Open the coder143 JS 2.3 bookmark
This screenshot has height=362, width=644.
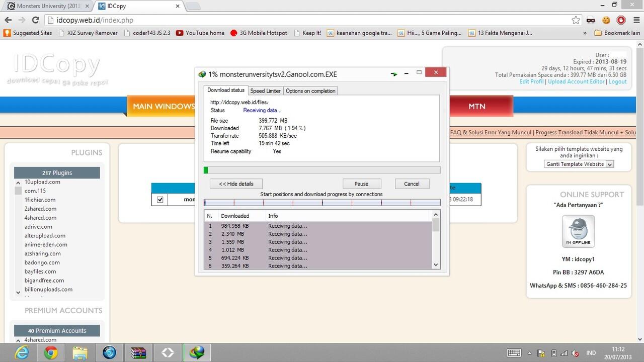(x=147, y=33)
